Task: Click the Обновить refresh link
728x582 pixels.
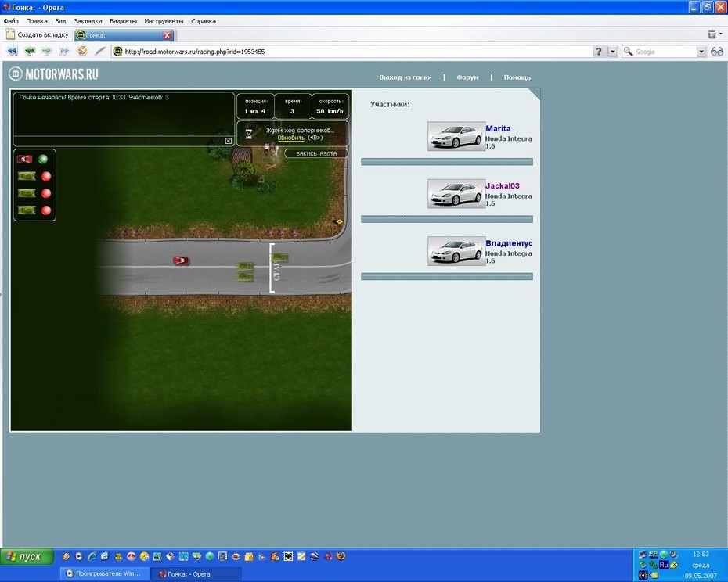Action: pyautogui.click(x=291, y=138)
